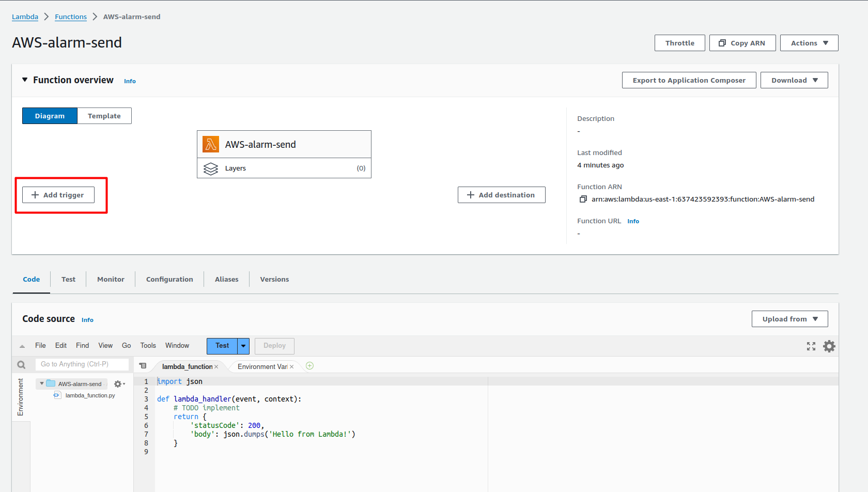
Task: Close the Environment Variables tab
Action: pos(292,367)
